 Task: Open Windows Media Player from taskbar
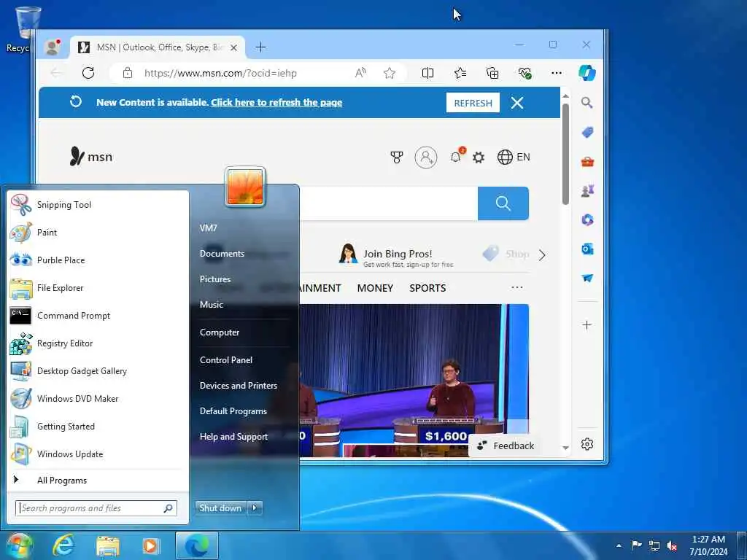151,545
